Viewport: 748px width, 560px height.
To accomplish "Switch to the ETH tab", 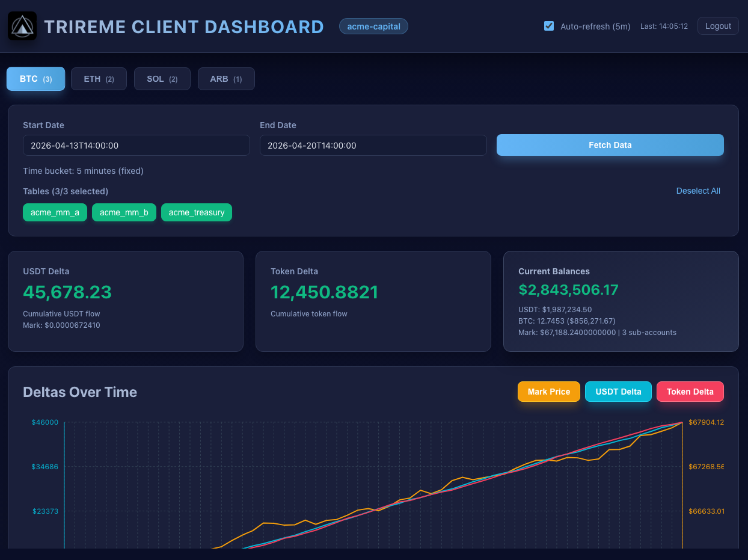I will point(99,79).
